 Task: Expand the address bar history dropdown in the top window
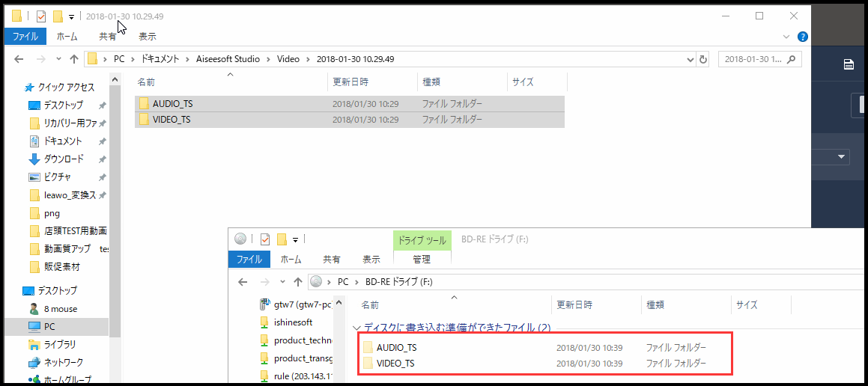pos(690,59)
